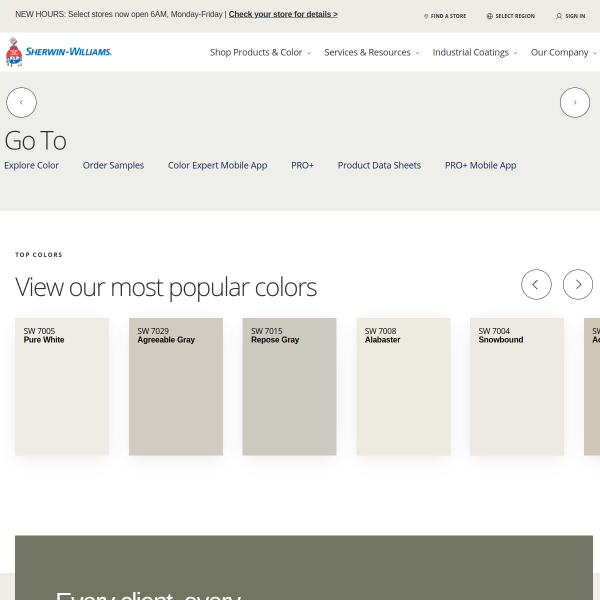The image size is (600, 600).
Task: Open Find a Store link
Action: pos(448,16)
